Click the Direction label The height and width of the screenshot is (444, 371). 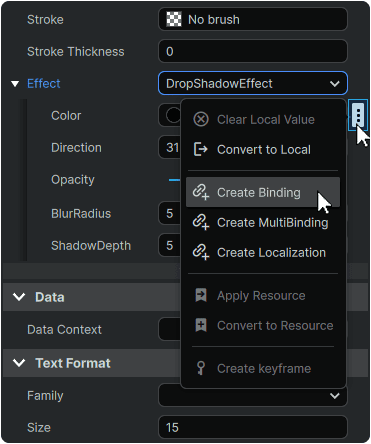point(76,147)
